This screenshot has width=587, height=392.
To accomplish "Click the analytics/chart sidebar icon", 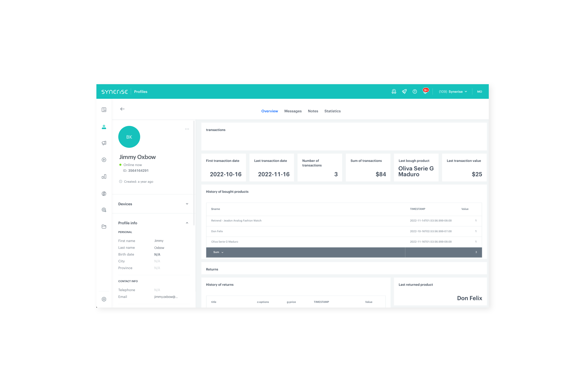I will [104, 176].
